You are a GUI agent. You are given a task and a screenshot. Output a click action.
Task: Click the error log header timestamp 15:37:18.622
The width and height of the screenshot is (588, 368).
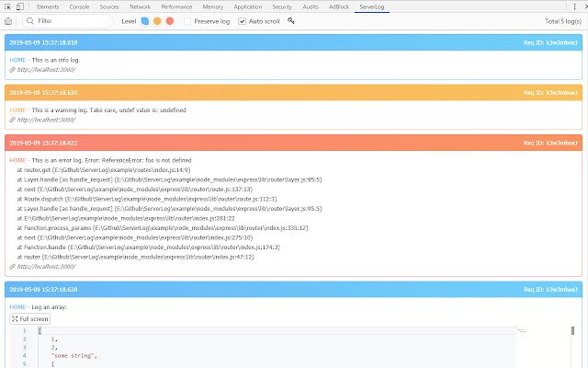pos(43,144)
